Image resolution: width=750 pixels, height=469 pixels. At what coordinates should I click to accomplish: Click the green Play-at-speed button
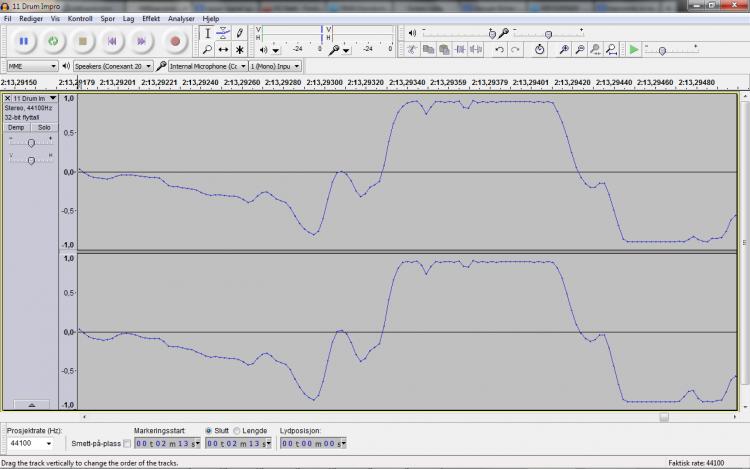(x=634, y=50)
